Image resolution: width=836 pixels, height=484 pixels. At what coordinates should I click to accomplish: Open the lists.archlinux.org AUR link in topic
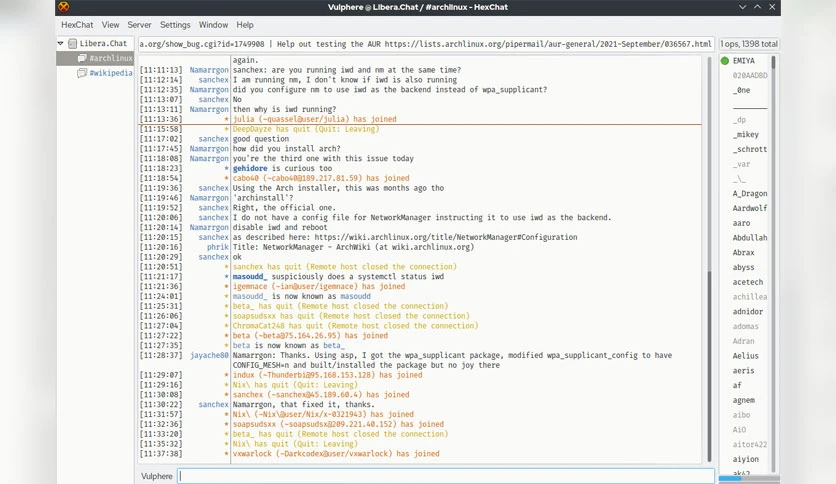click(x=548, y=44)
